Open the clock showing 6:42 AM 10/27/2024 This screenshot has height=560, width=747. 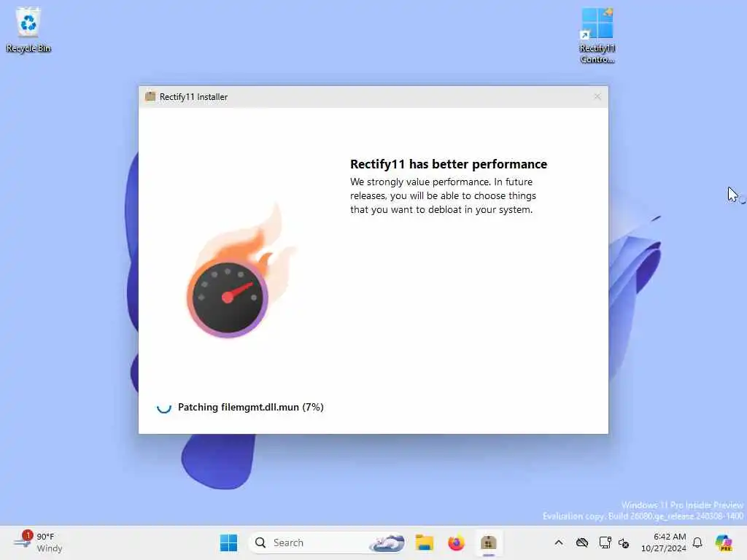tap(663, 542)
